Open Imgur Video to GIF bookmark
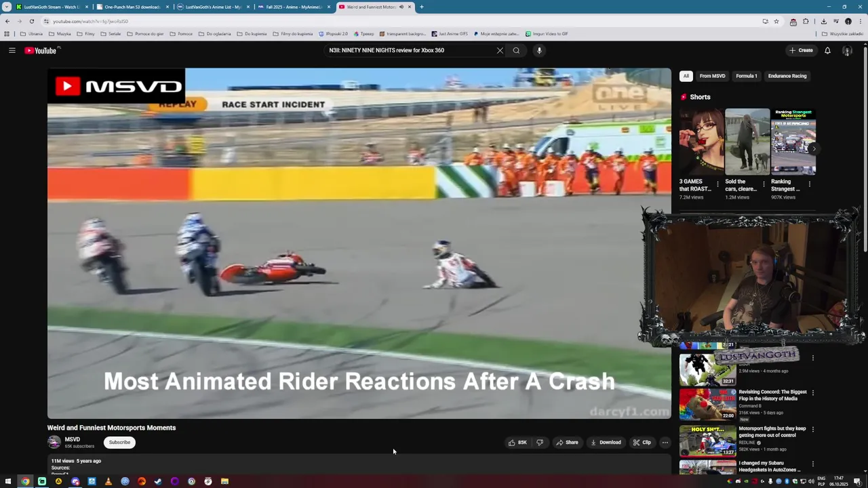The image size is (868, 488). coord(547,33)
